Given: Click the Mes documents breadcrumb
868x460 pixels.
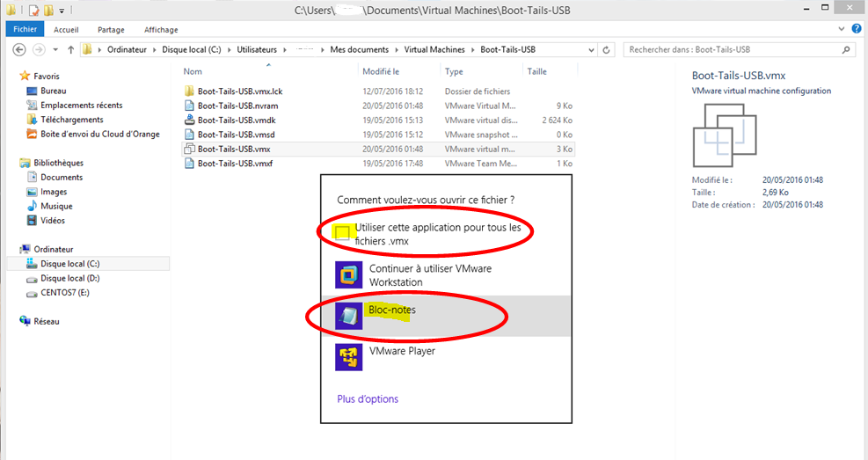Looking at the screenshot, I should 360,50.
